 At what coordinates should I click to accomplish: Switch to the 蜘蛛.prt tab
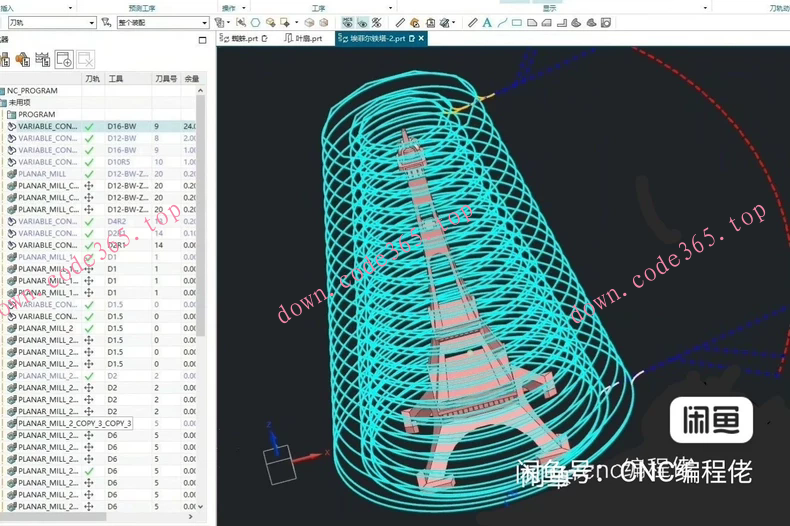(x=244, y=38)
